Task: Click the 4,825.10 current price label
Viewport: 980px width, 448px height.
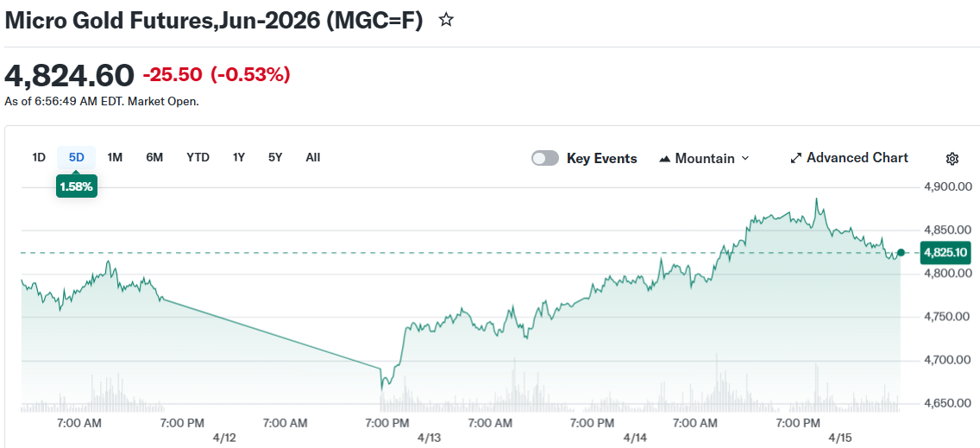Action: [x=946, y=253]
